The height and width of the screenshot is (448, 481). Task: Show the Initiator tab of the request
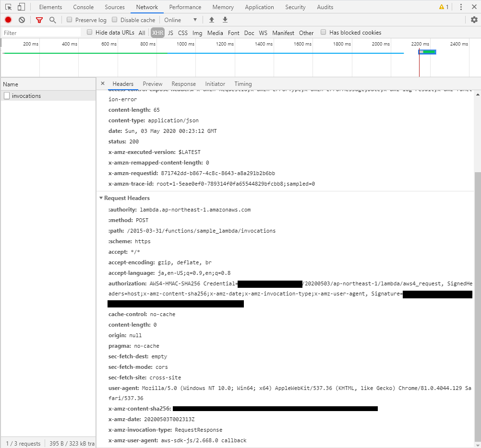tap(215, 84)
